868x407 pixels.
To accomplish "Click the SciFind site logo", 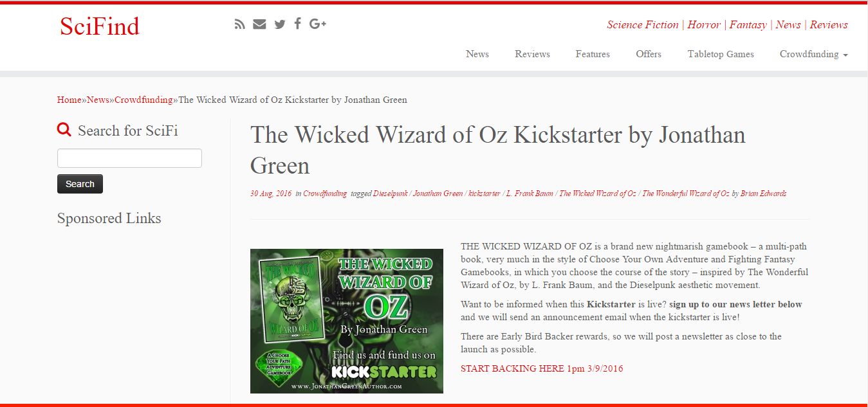I will pos(100,26).
